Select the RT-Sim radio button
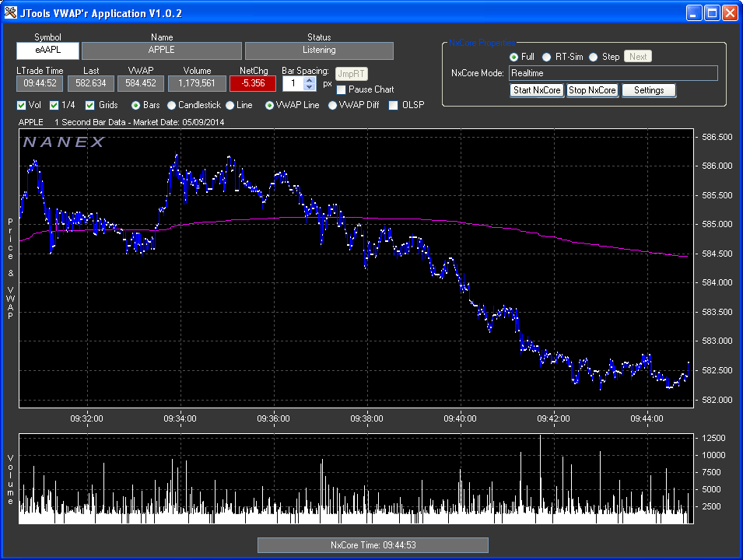743x560 pixels. click(546, 57)
